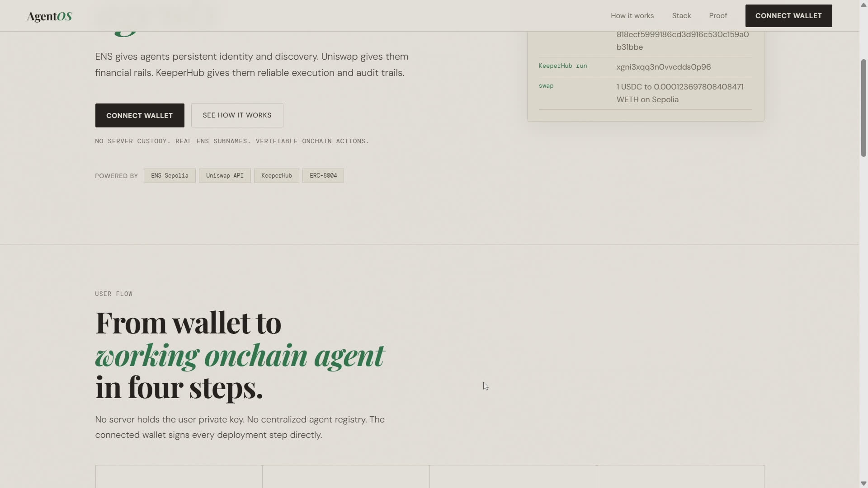The height and width of the screenshot is (488, 868).
Task: Click the scrollbar down arrow
Action: pos(863,483)
